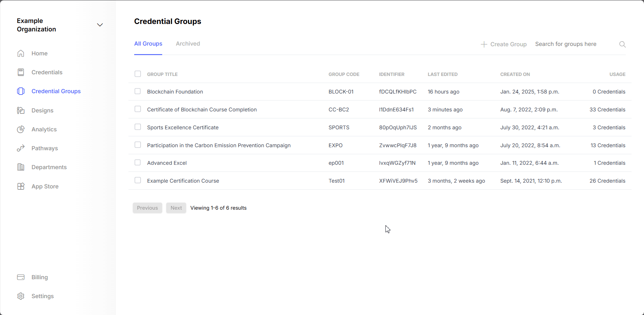
Task: Open Departments via its building icon
Action: click(x=20, y=167)
